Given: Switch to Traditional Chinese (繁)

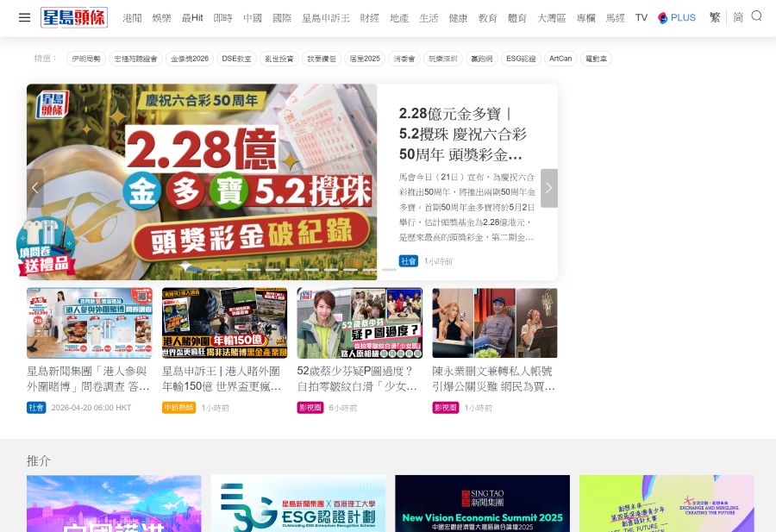Looking at the screenshot, I should pos(715,17).
